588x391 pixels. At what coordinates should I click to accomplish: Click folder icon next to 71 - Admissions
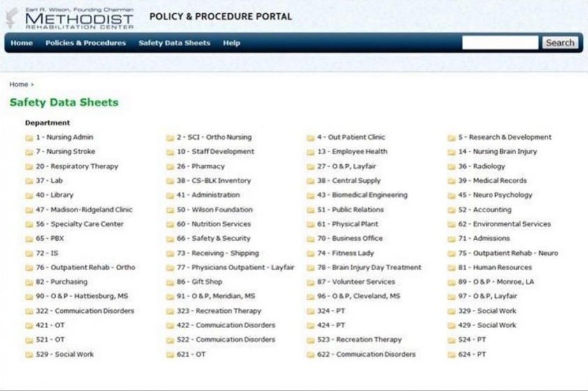pos(452,239)
